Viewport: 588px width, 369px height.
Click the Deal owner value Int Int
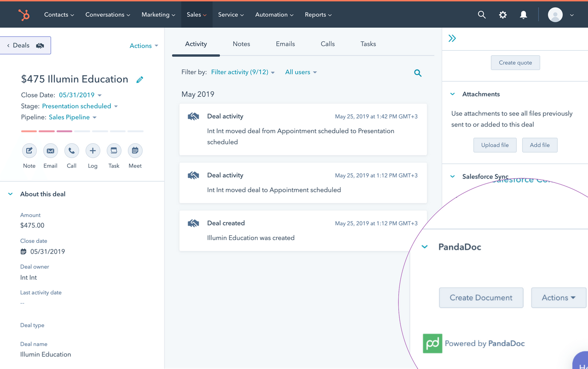click(x=29, y=277)
